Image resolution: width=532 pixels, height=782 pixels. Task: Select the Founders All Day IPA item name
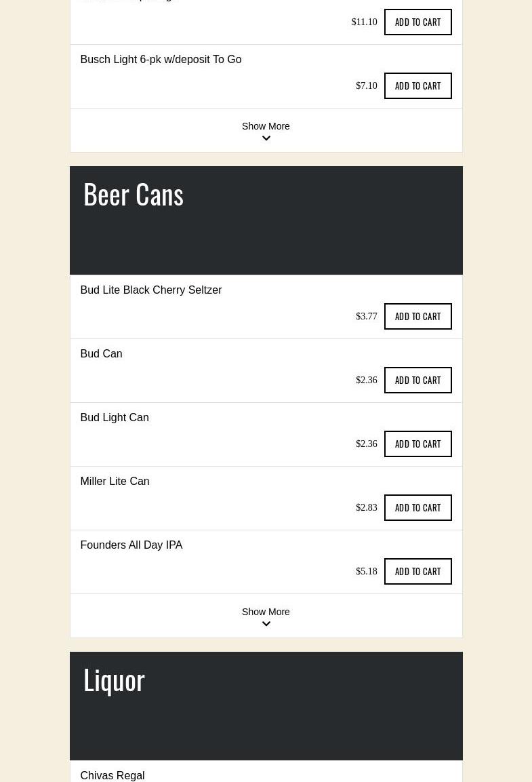coord(131,545)
